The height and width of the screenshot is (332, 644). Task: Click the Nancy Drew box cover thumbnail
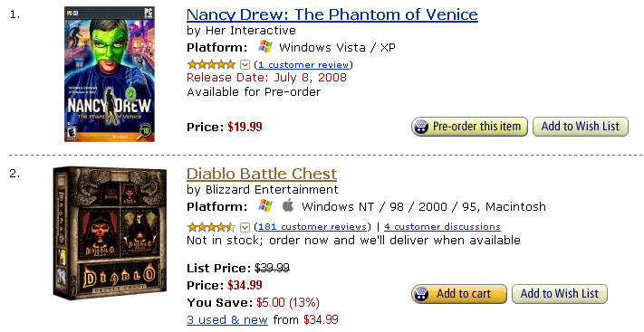[x=110, y=74]
